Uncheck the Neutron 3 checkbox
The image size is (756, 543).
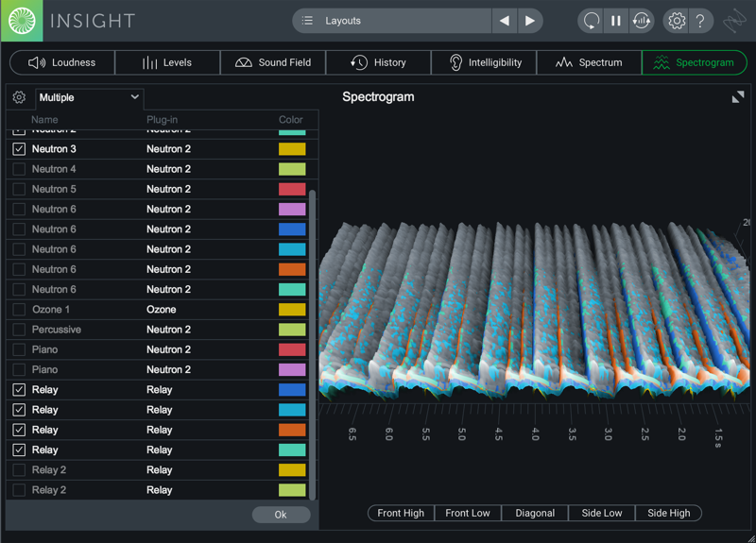[19, 149]
